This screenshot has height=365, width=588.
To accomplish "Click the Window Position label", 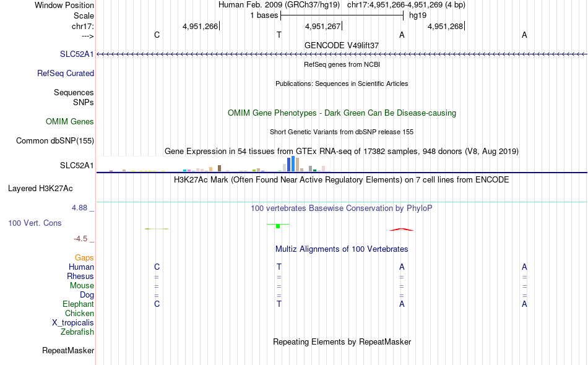I will [64, 5].
